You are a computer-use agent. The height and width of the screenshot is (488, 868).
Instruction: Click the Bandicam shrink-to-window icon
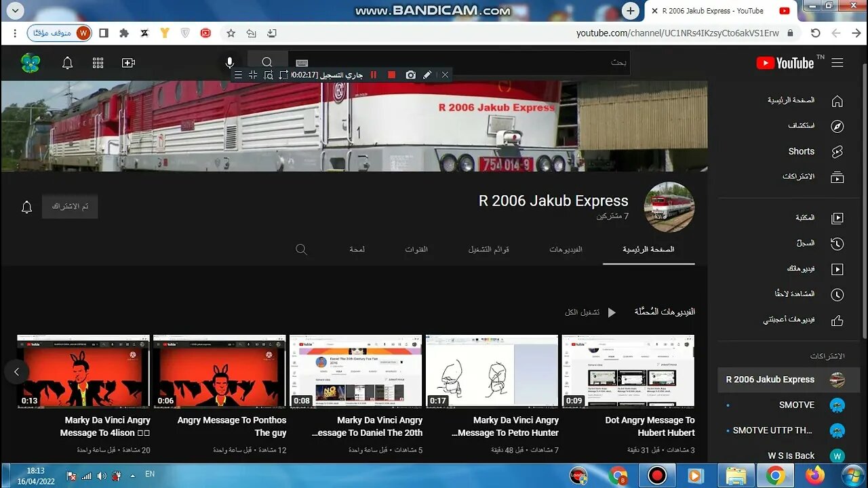coord(253,75)
